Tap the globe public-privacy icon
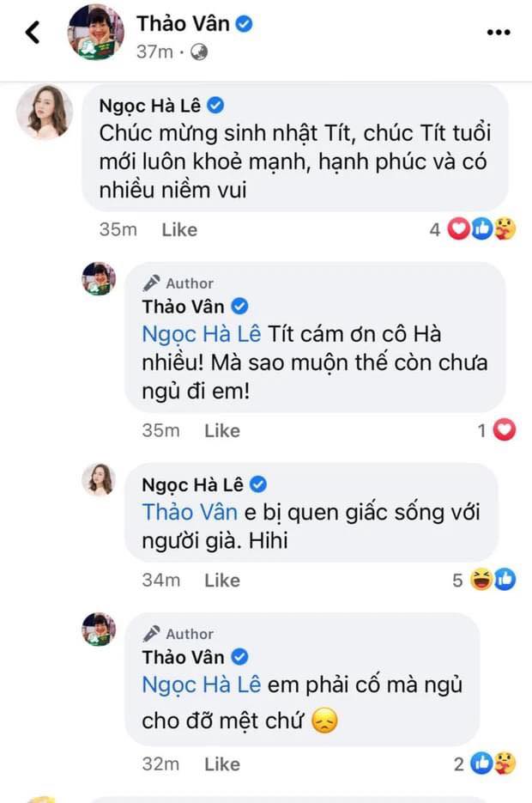Image resolution: width=532 pixels, height=803 pixels. click(198, 52)
